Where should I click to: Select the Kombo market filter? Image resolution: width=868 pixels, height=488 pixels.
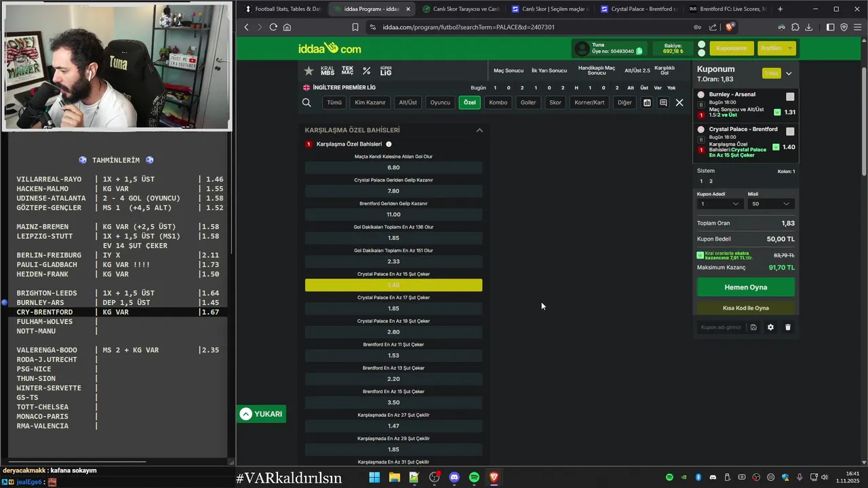(x=498, y=102)
